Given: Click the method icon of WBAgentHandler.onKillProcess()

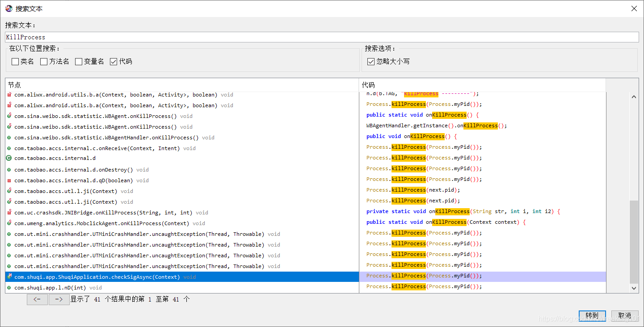Looking at the screenshot, I should (x=9, y=138).
